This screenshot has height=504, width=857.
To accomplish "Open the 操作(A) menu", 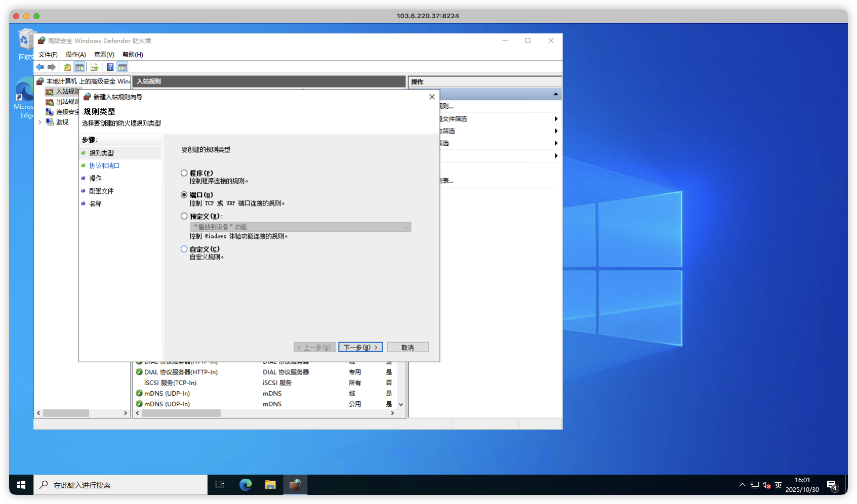I will 75,55.
